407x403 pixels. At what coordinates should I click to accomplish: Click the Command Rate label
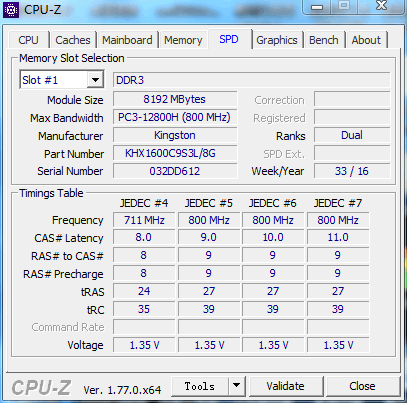coord(68,327)
